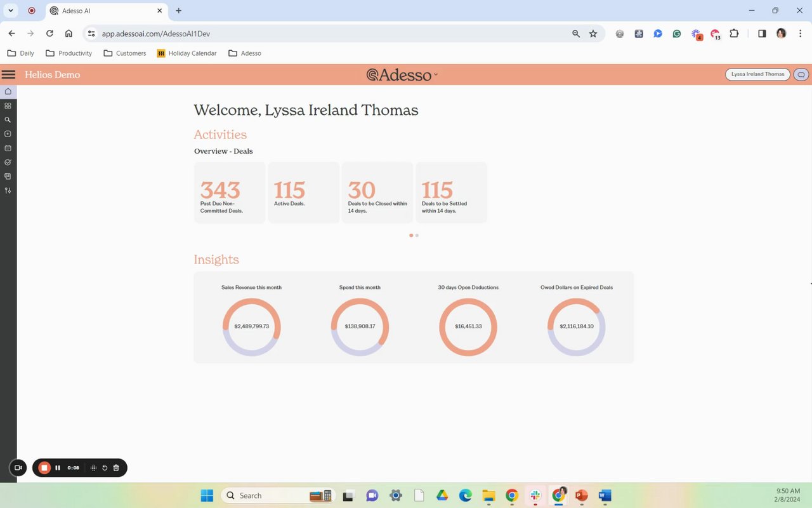Open the hamburger menu in Adesso header
The width and height of the screenshot is (812, 508).
(8, 74)
